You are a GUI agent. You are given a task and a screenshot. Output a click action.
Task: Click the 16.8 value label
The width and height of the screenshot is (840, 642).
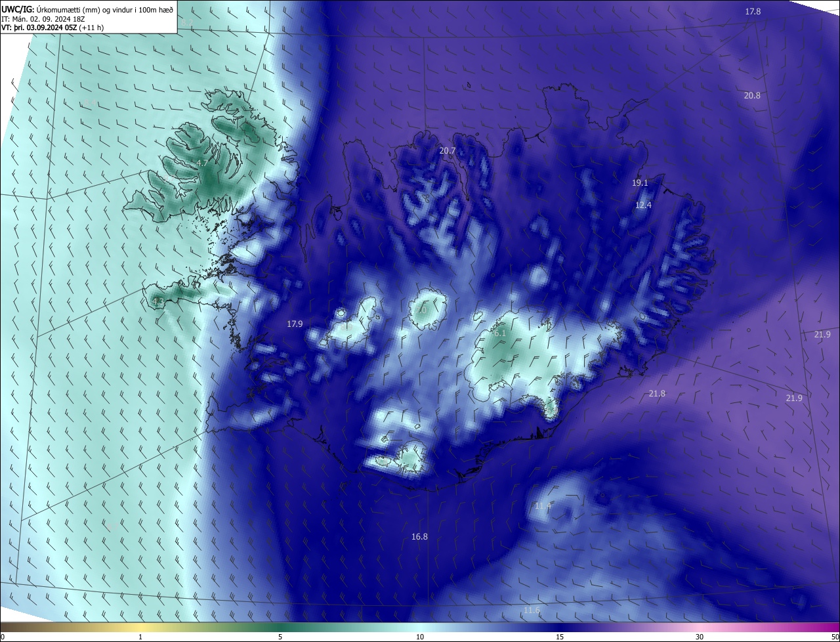point(419,536)
